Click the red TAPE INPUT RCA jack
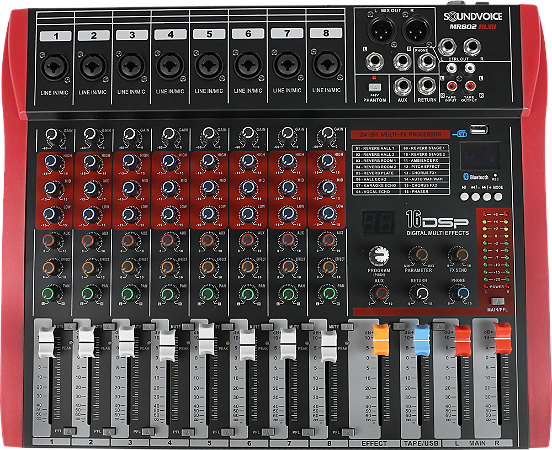This screenshot has height=450, width=552. point(452,86)
